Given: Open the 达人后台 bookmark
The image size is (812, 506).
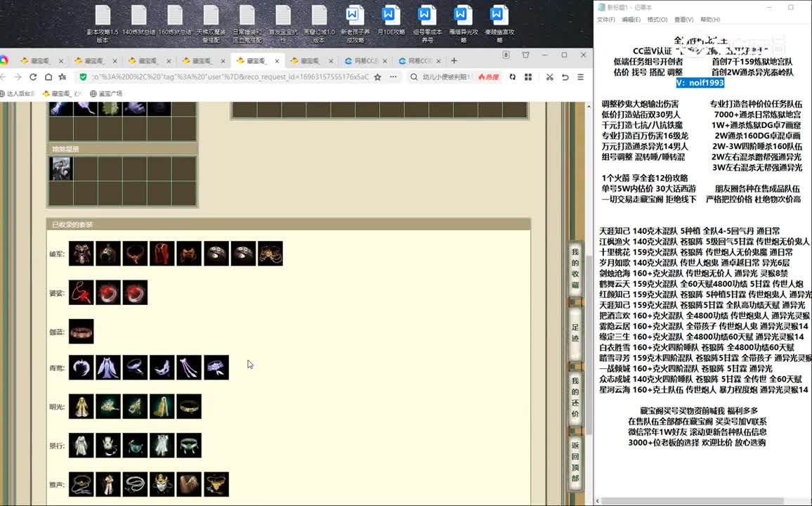Looking at the screenshot, I should (17, 93).
